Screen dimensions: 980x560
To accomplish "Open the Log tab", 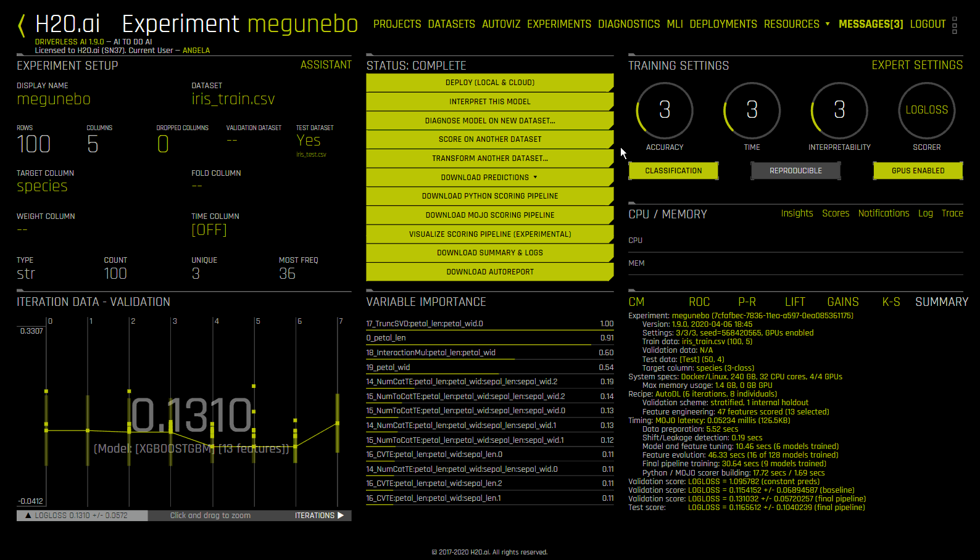I will coord(926,213).
